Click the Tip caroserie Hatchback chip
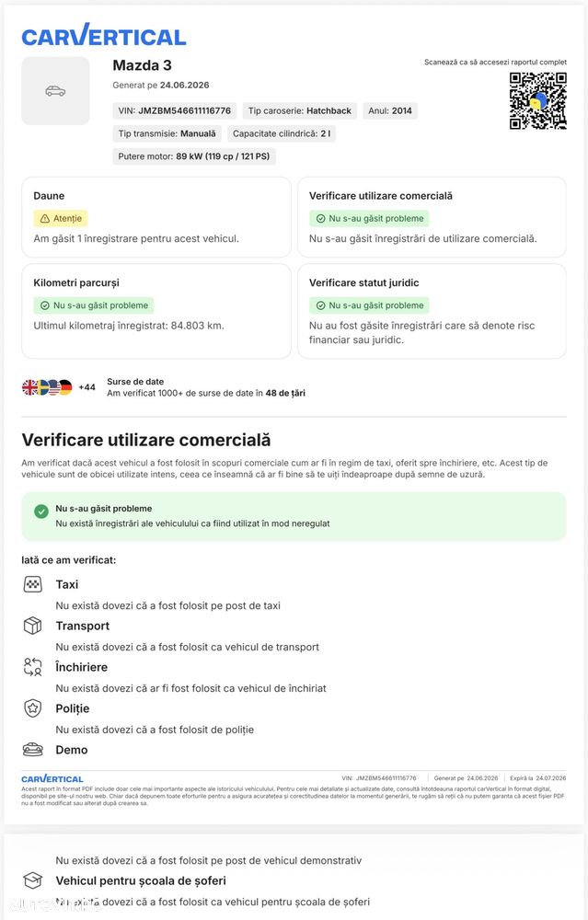This screenshot has height=920, width=588. (300, 110)
